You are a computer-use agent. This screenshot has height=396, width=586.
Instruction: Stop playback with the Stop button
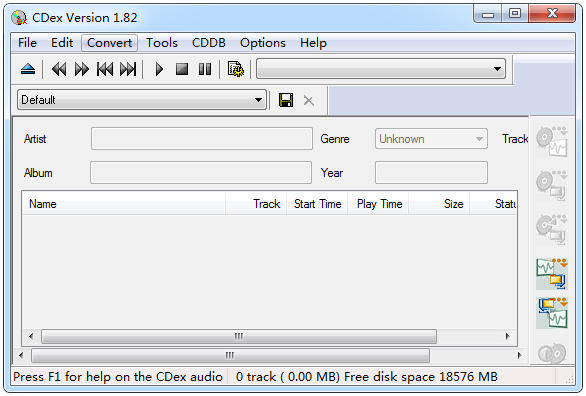point(182,69)
